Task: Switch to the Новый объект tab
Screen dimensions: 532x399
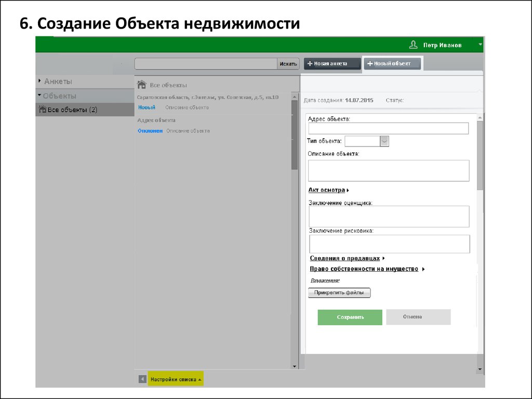Action: [x=392, y=64]
